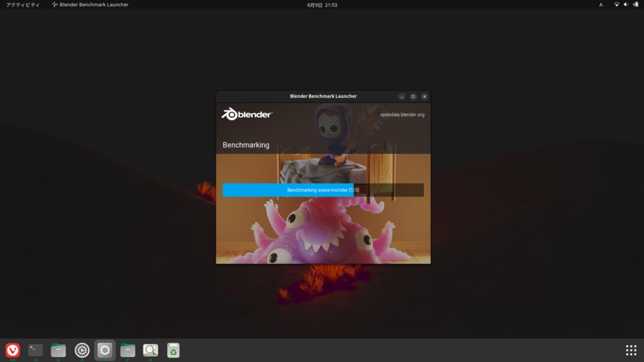Open the Vivaldi browser from the dock
Viewport: 644px width, 362px height.
[x=13, y=350]
